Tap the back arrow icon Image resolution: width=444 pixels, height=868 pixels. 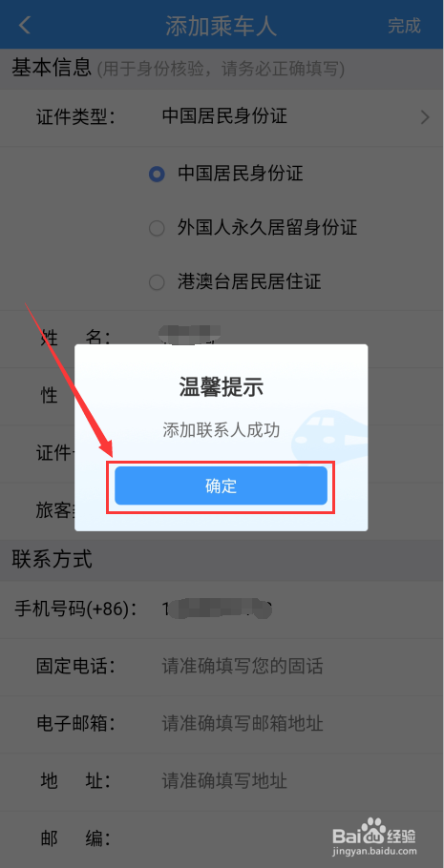coord(25,25)
